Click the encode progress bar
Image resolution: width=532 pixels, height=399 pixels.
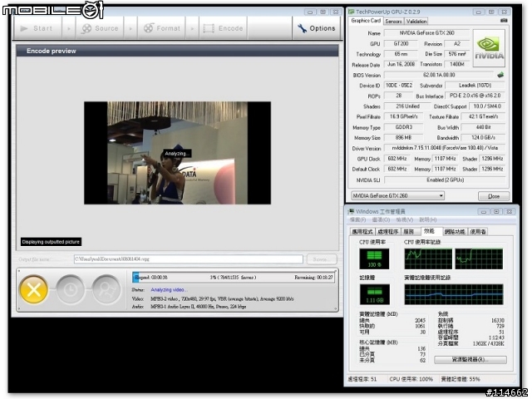[234, 277]
